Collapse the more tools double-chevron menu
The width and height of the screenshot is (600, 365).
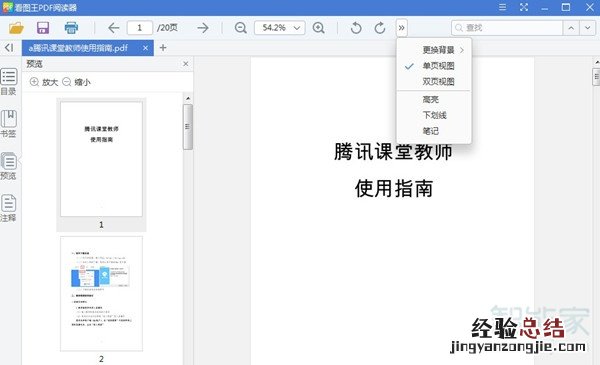pos(401,28)
